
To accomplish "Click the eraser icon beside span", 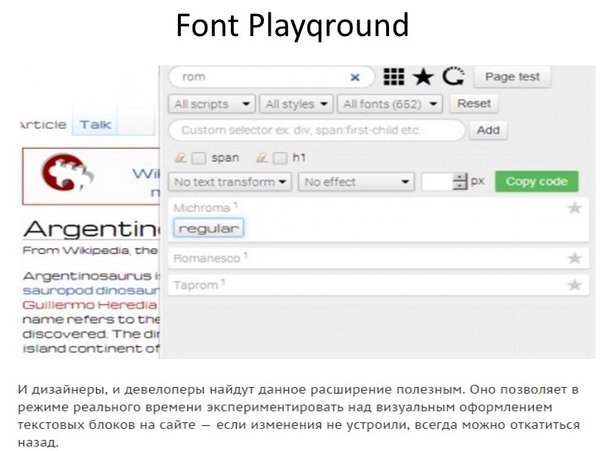I will click(x=180, y=157).
